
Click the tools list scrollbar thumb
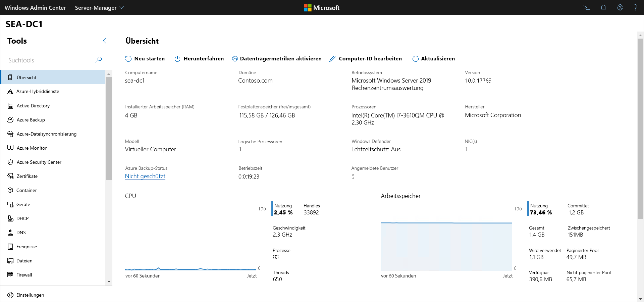(109, 129)
